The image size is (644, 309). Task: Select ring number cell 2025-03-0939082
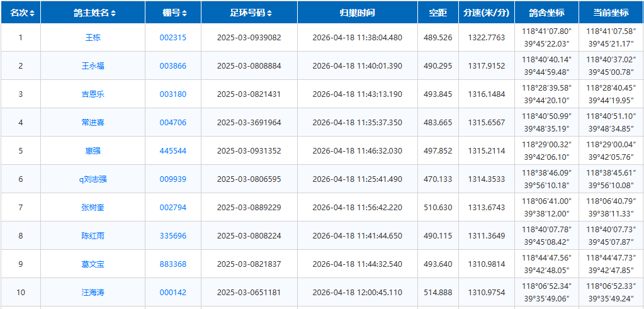pos(249,38)
